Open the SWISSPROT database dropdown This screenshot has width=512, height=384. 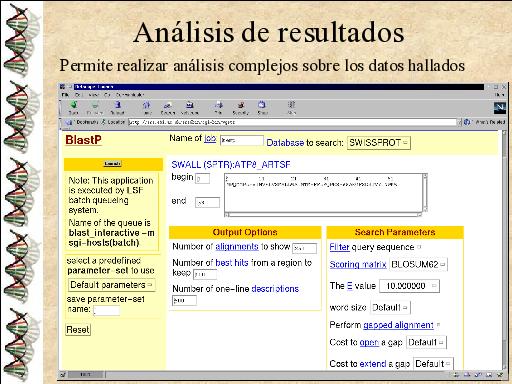(x=379, y=143)
